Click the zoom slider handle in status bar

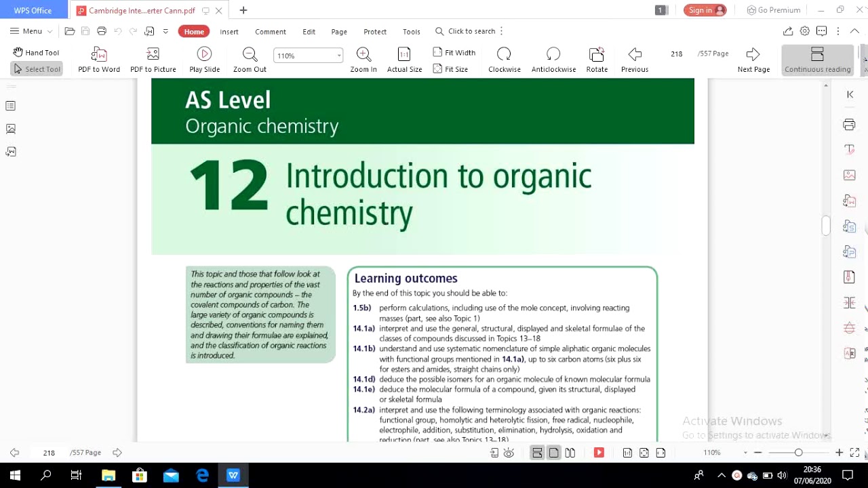798,453
